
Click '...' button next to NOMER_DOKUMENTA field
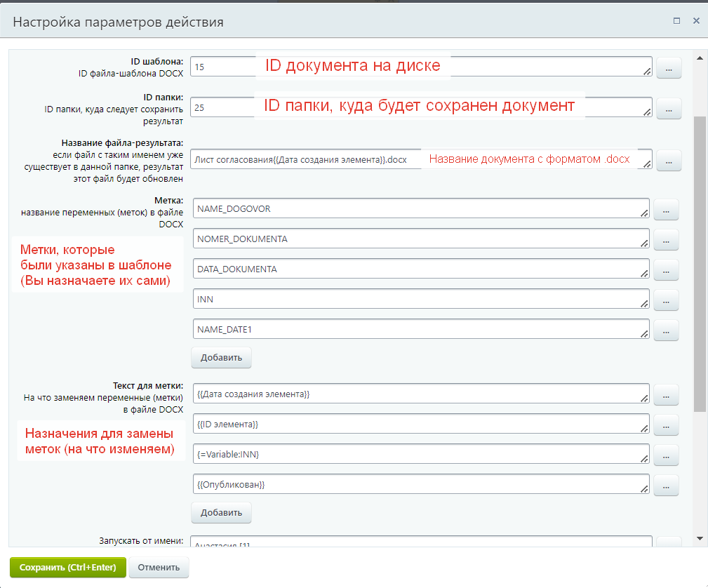pos(666,239)
